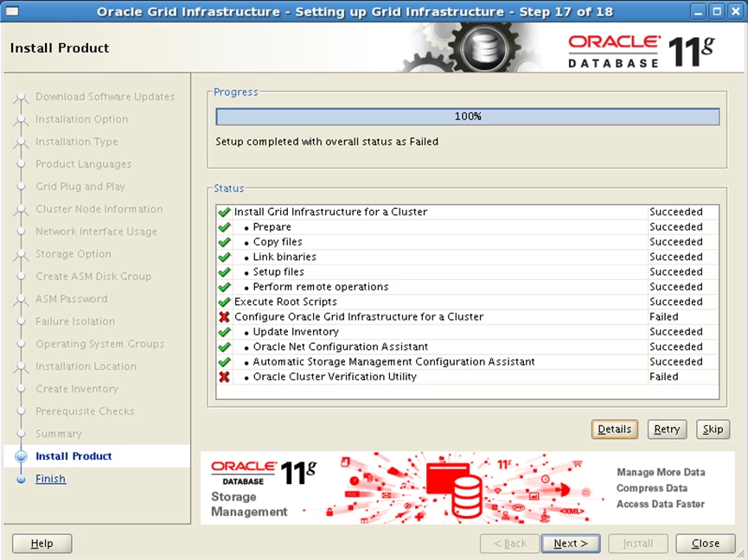Click the green check icon beside Setup files

[224, 272]
